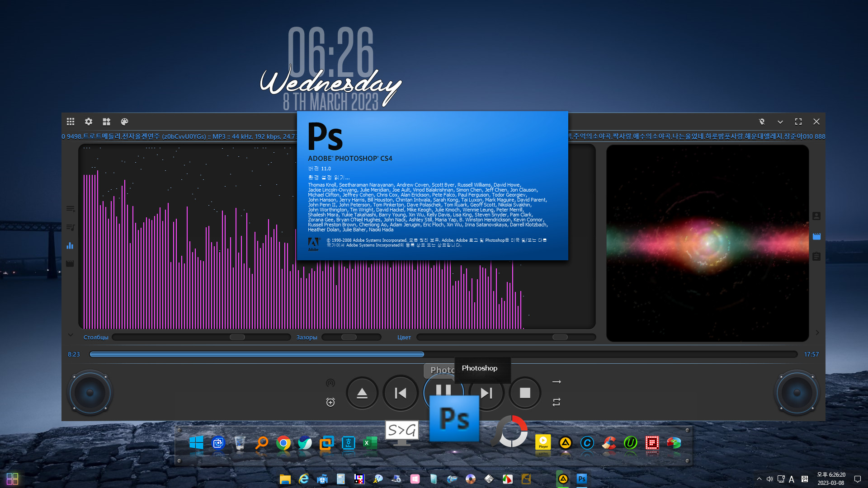Toggle always-on-top pin in AIMP
This screenshot has height=488, width=868.
click(x=762, y=122)
